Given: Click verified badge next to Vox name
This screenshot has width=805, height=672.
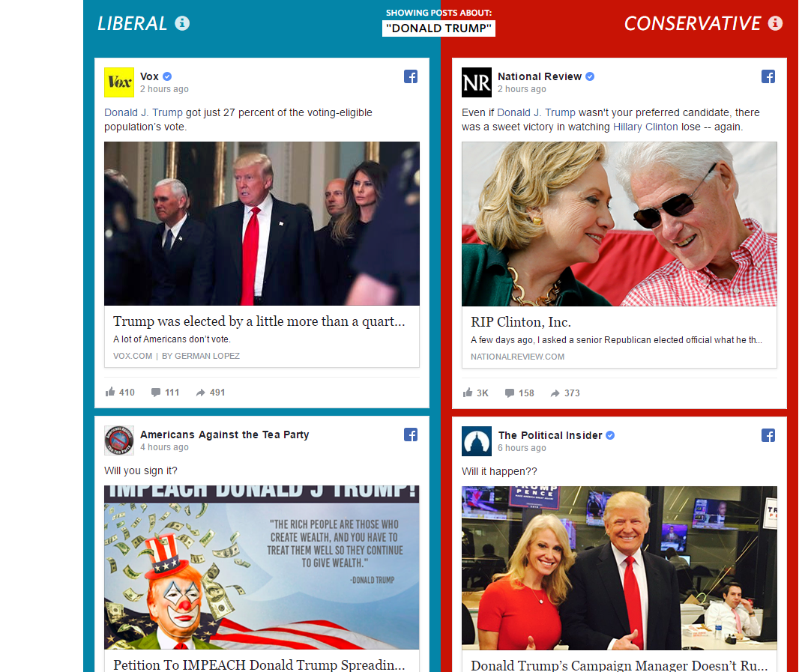Looking at the screenshot, I should [167, 76].
